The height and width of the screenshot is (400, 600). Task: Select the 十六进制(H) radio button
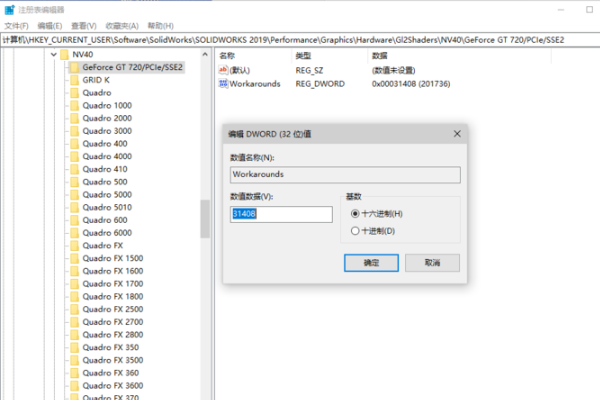(x=355, y=214)
